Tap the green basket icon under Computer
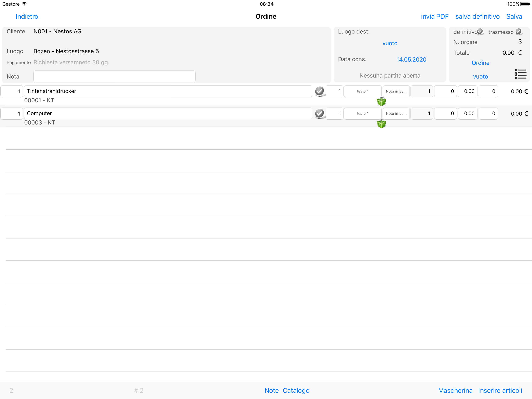The image size is (532, 399). coord(381,124)
